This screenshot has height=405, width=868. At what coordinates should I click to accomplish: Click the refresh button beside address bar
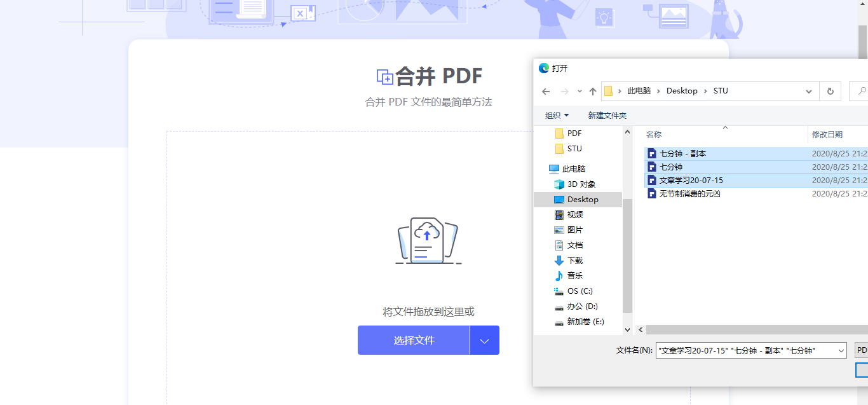(830, 92)
